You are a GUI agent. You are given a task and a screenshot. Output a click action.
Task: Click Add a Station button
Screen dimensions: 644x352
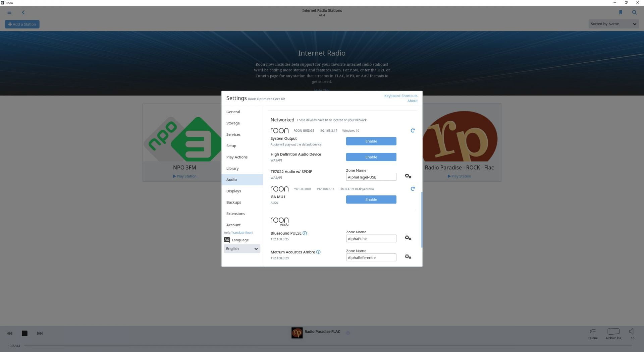[22, 24]
